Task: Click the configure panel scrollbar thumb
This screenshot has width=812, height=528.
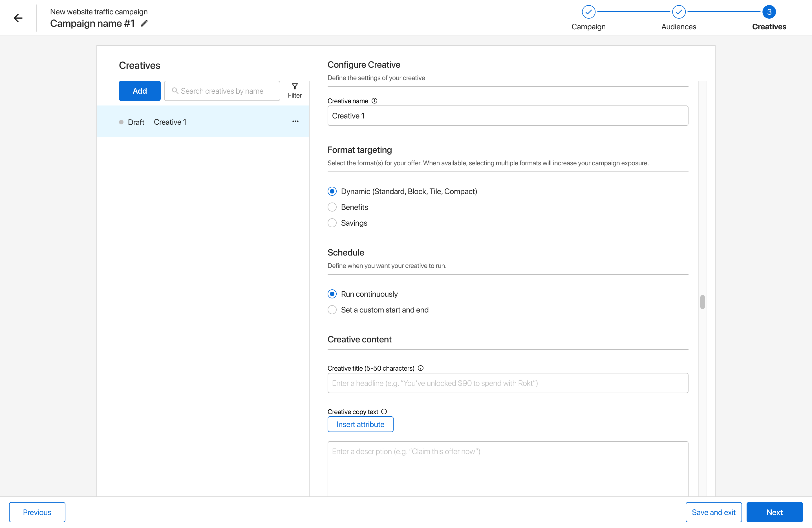Action: point(702,302)
